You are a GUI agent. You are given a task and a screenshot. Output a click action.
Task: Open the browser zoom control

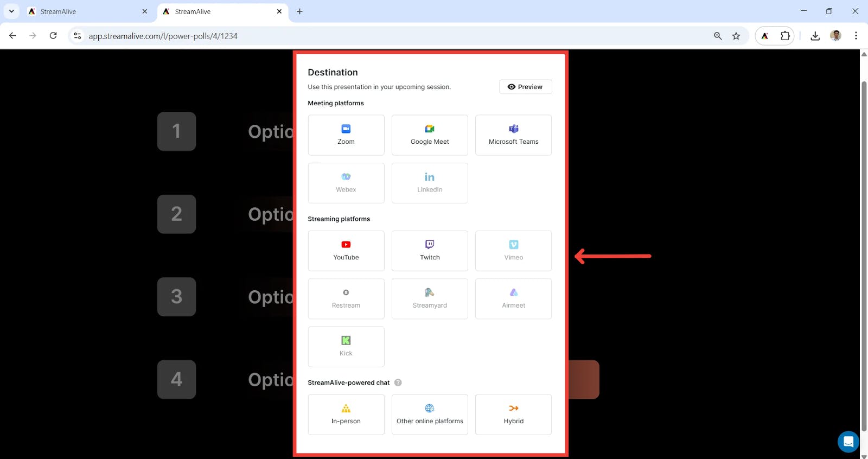(718, 36)
